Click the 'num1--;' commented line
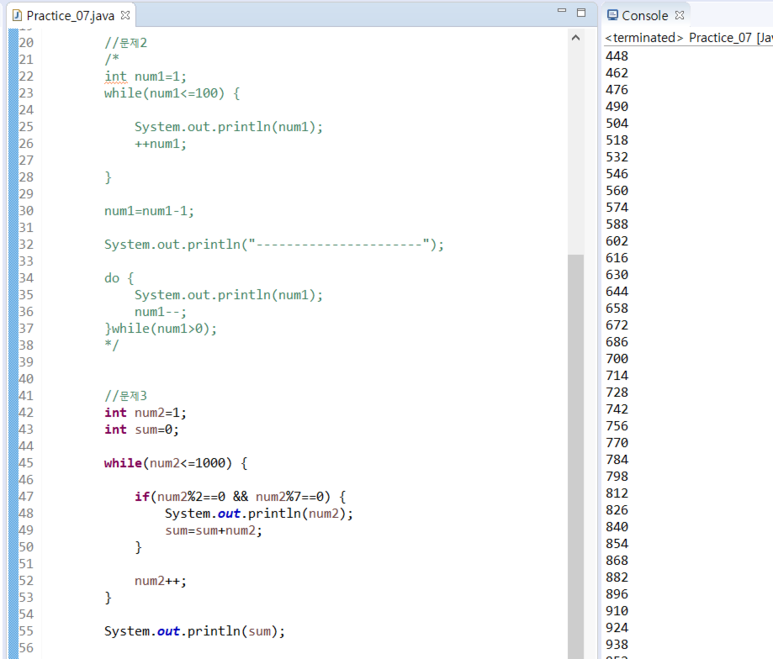 pyautogui.click(x=160, y=312)
